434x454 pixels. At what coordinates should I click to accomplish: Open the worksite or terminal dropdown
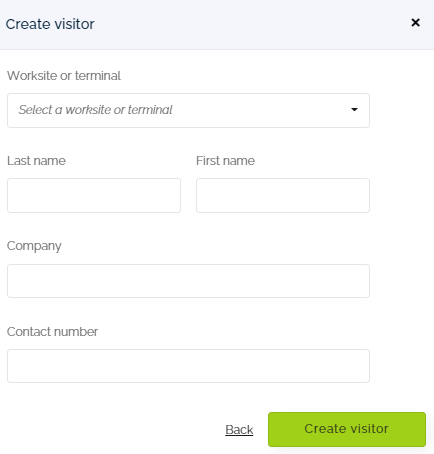[x=188, y=110]
